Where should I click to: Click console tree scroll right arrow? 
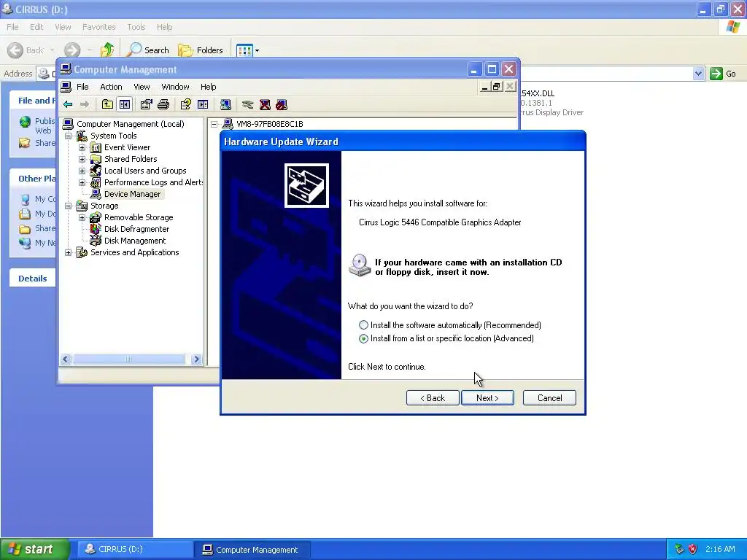[196, 359]
